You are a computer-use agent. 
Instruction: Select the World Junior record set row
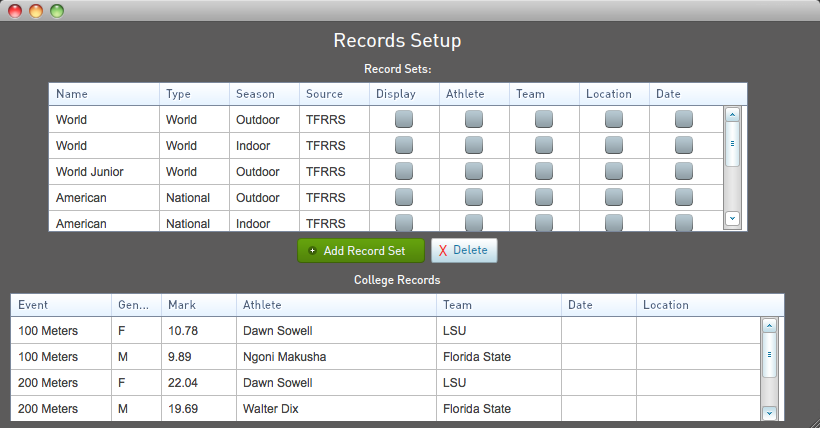point(386,172)
